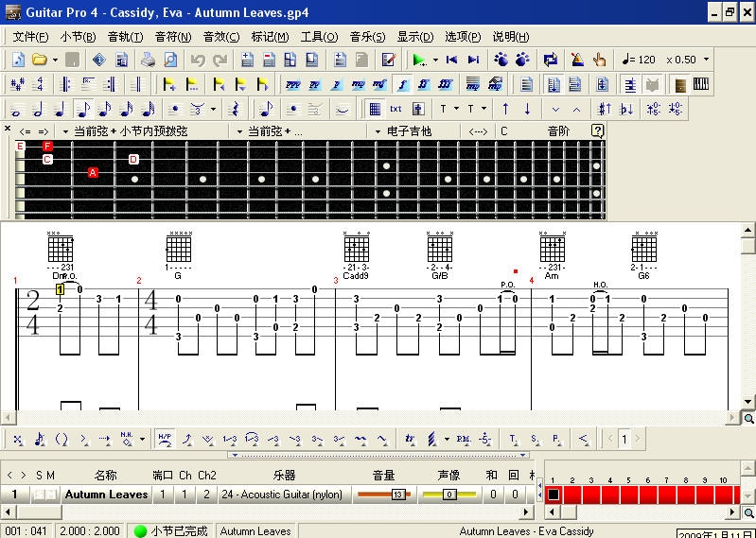Create a new score file
The width and height of the screenshot is (756, 538).
pos(18,60)
